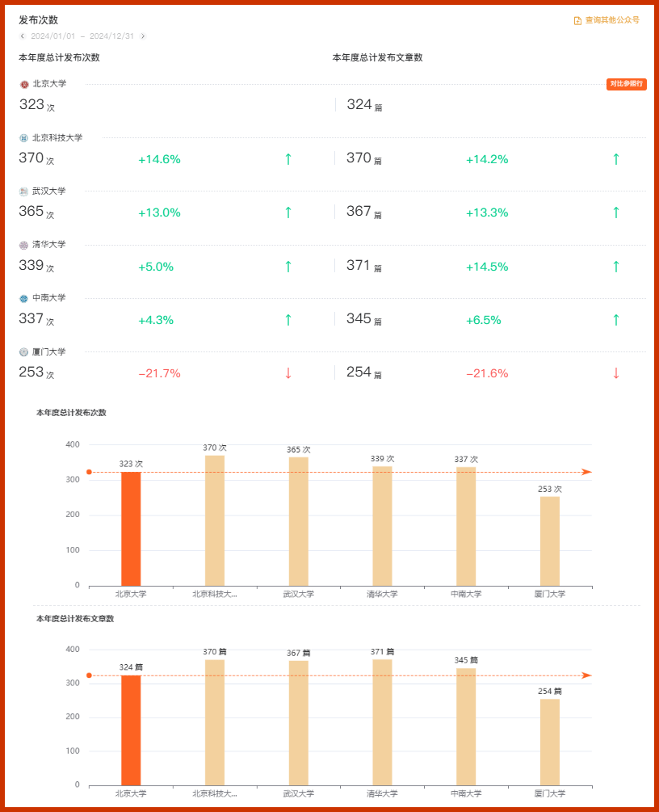The image size is (659, 812).
Task: Click the 254 篇 bar for 厦门大学
Action: (550, 742)
